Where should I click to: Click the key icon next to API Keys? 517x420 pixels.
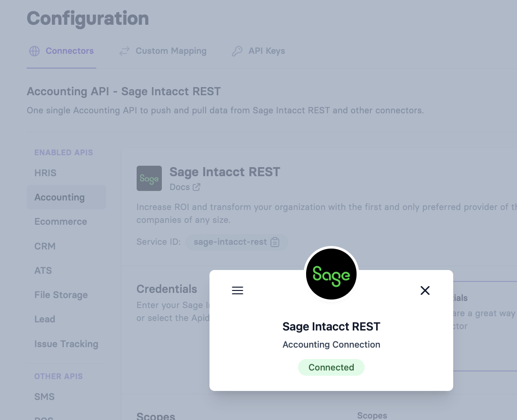237,51
